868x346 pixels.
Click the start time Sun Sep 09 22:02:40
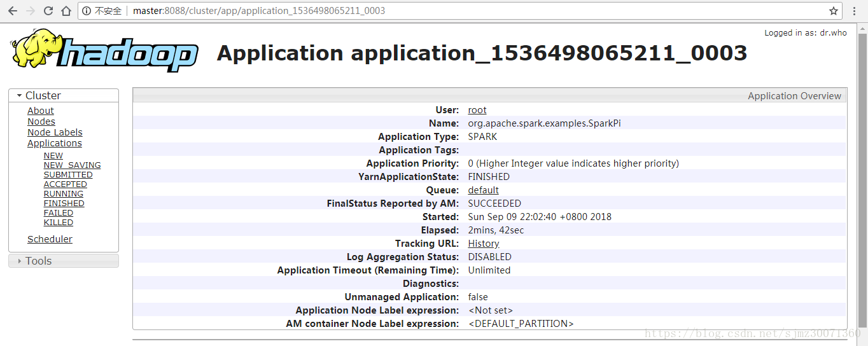[540, 217]
